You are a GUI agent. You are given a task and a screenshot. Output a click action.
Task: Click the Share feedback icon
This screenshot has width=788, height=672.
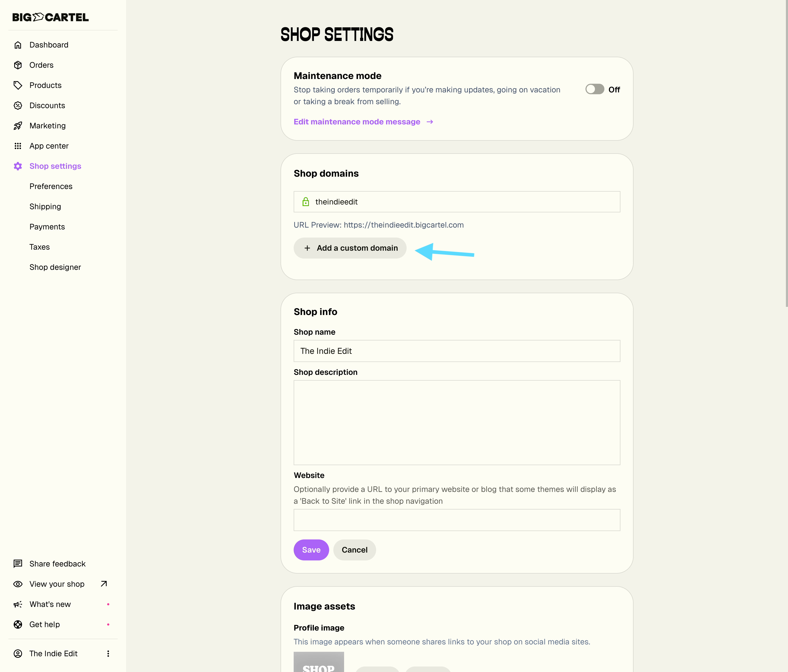tap(18, 564)
